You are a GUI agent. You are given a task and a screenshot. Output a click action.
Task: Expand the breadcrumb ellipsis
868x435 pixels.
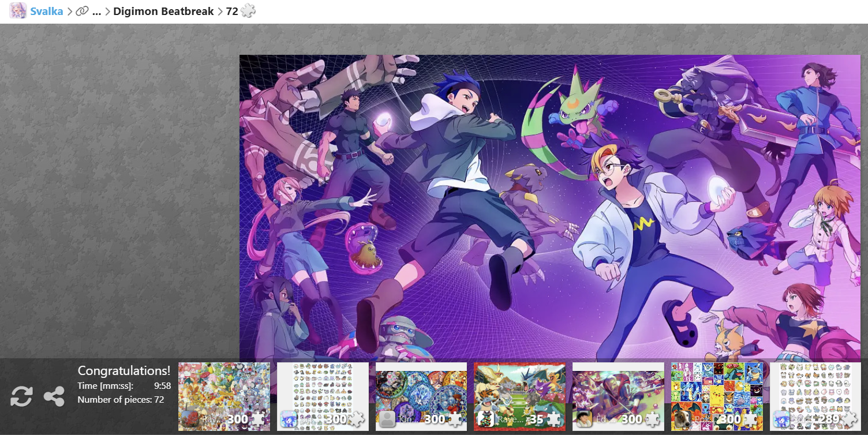coord(96,11)
